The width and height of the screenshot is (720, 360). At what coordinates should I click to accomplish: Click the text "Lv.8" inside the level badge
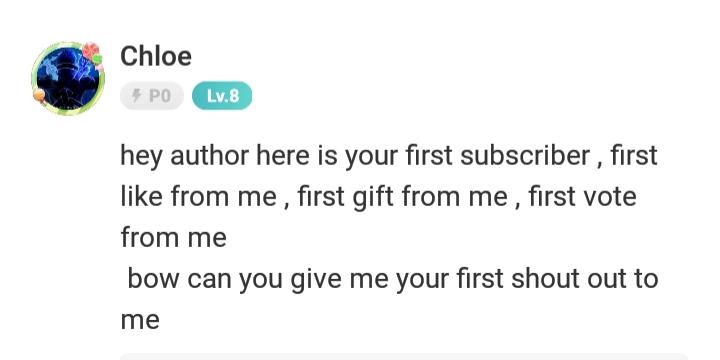click(223, 96)
